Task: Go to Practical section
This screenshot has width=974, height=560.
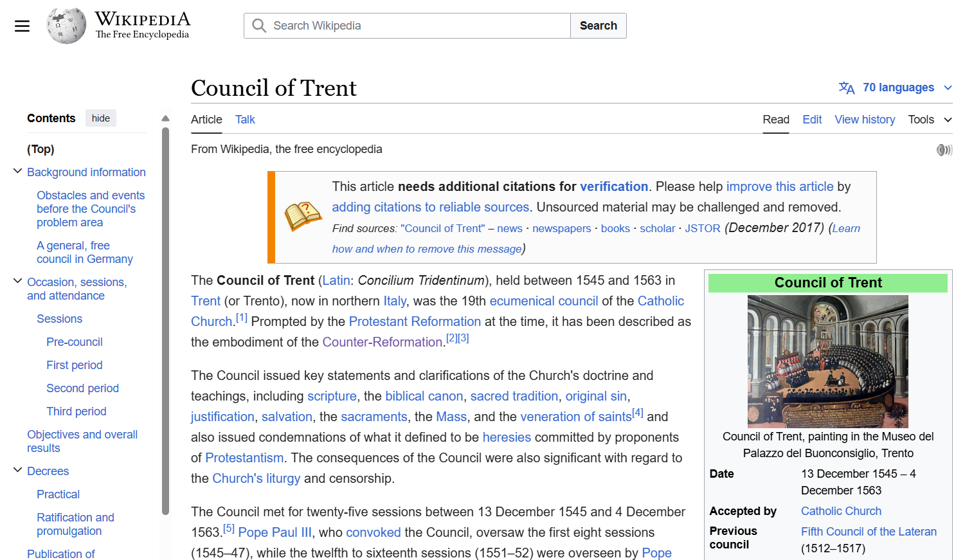Action: pyautogui.click(x=58, y=494)
